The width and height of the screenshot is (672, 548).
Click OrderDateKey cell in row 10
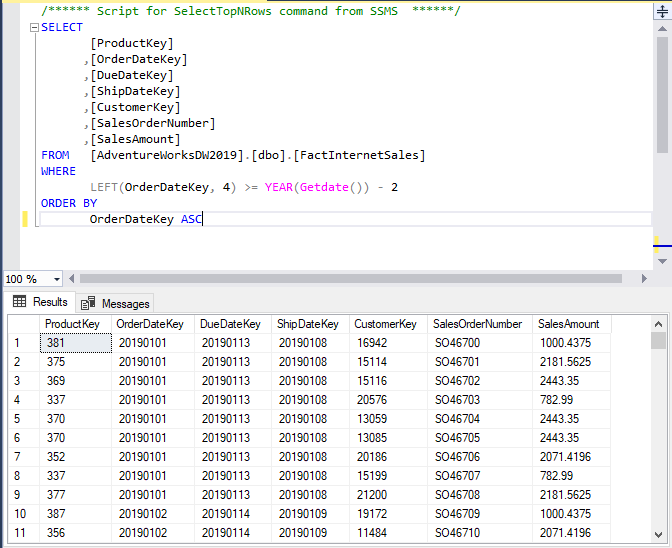point(153,513)
